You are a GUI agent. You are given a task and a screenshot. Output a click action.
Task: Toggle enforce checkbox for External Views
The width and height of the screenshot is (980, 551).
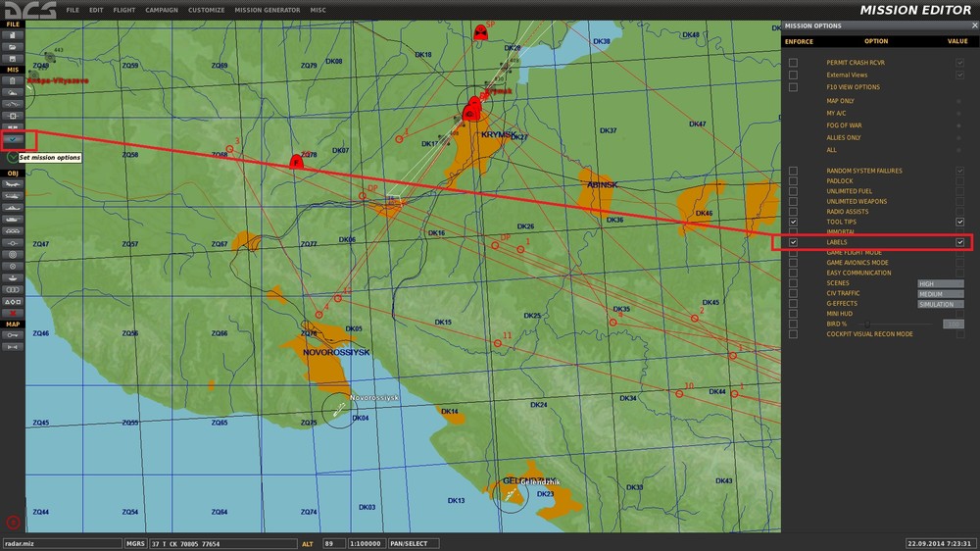[x=793, y=75]
